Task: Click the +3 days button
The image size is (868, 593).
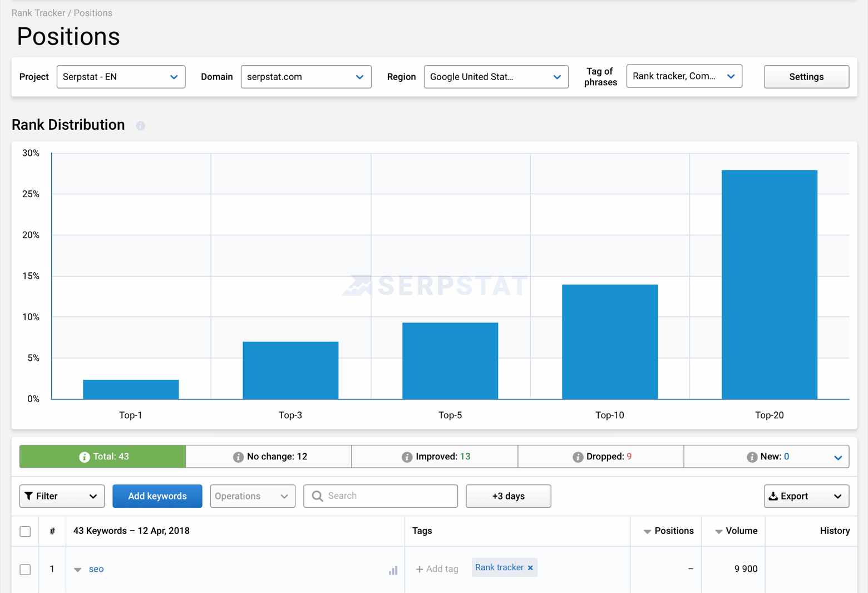Action: [x=507, y=496]
